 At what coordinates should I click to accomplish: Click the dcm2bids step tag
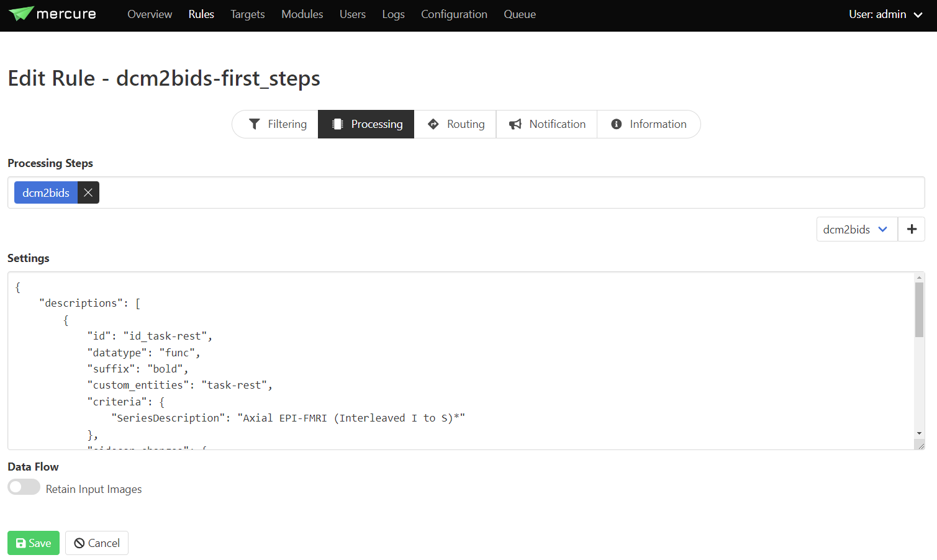point(46,192)
